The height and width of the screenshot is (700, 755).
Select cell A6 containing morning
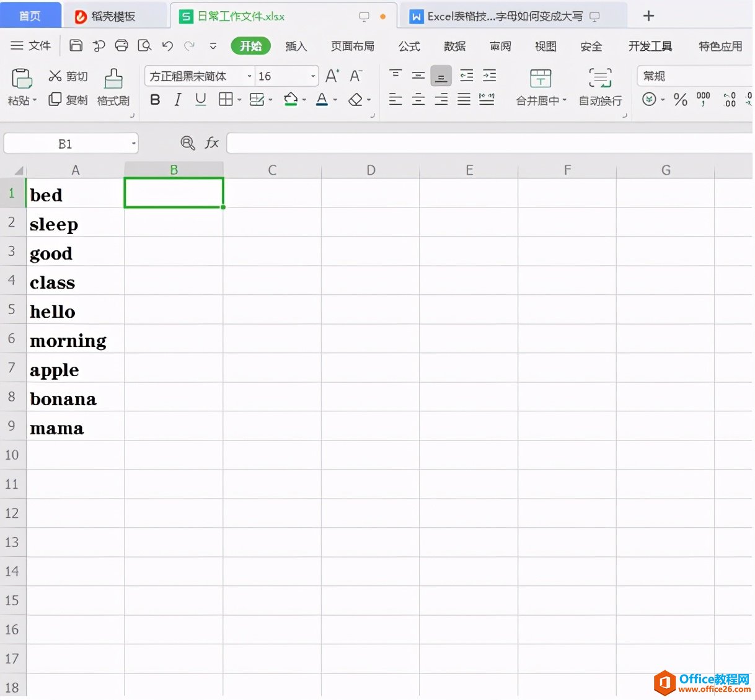pyautogui.click(x=75, y=339)
